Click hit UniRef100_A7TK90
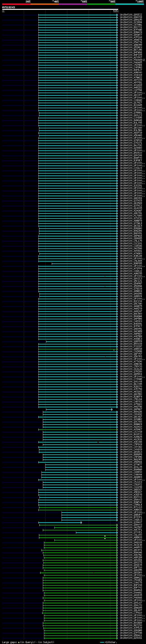This screenshot has width=146, height=644. (x=131, y=361)
